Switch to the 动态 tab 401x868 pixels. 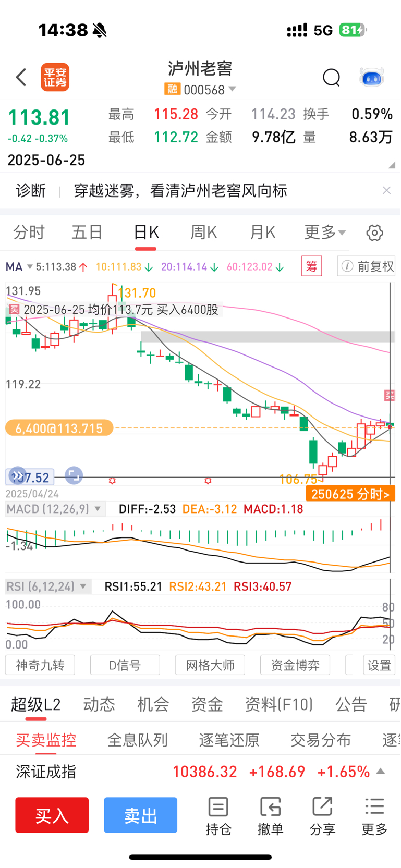[x=99, y=705]
